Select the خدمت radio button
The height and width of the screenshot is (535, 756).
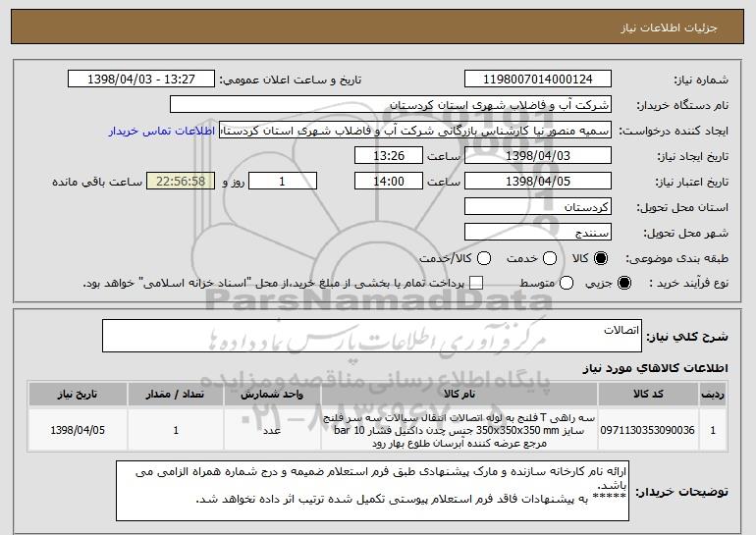point(550,259)
